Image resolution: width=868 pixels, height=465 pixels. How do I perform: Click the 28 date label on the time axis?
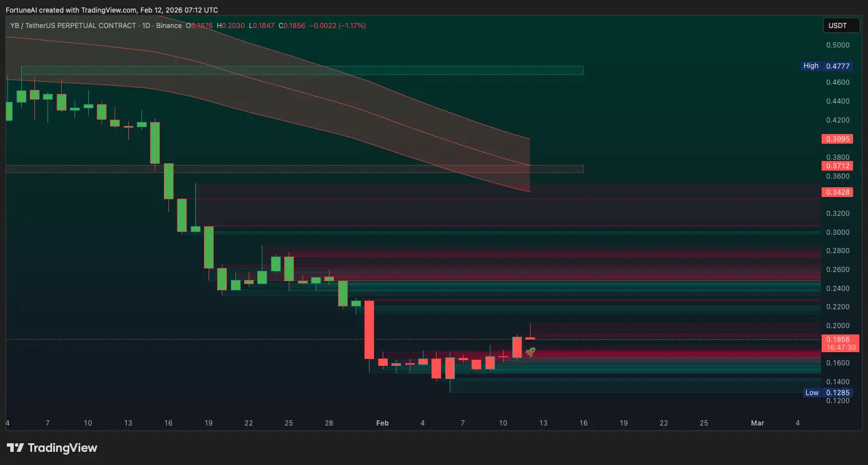pos(329,423)
